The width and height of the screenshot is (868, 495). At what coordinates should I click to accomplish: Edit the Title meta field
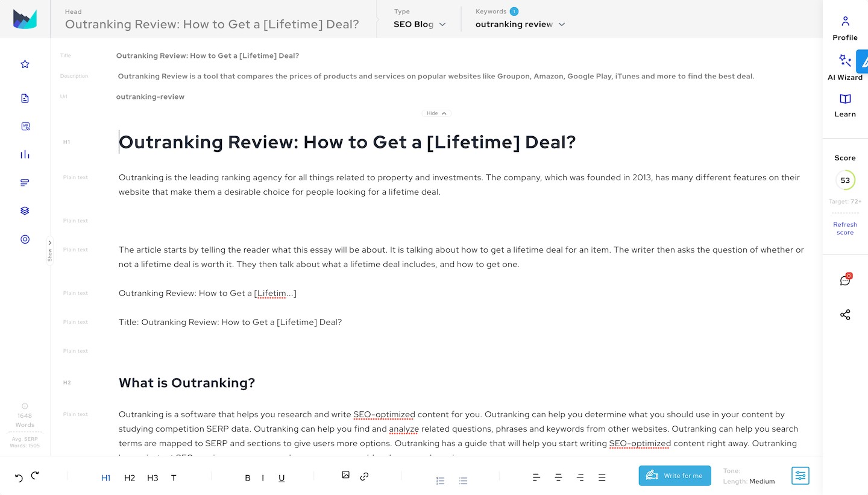207,55
